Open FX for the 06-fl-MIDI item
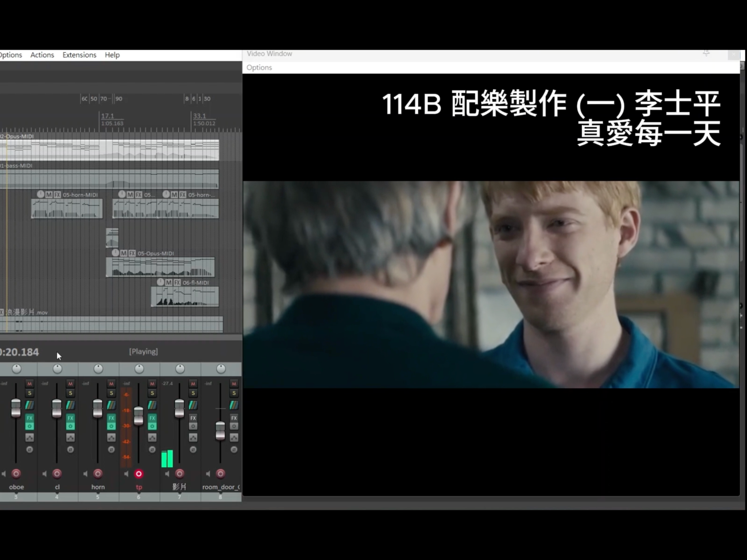Screen dimensions: 747x560 pyautogui.click(x=177, y=282)
